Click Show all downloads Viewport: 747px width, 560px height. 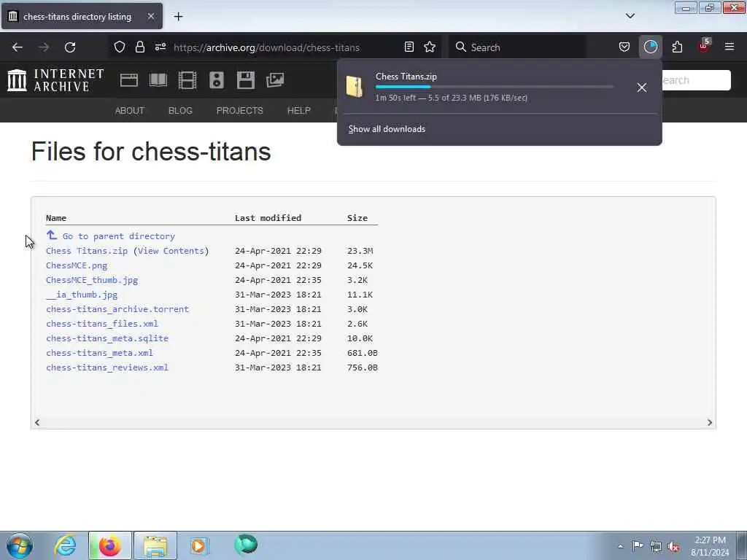[387, 129]
